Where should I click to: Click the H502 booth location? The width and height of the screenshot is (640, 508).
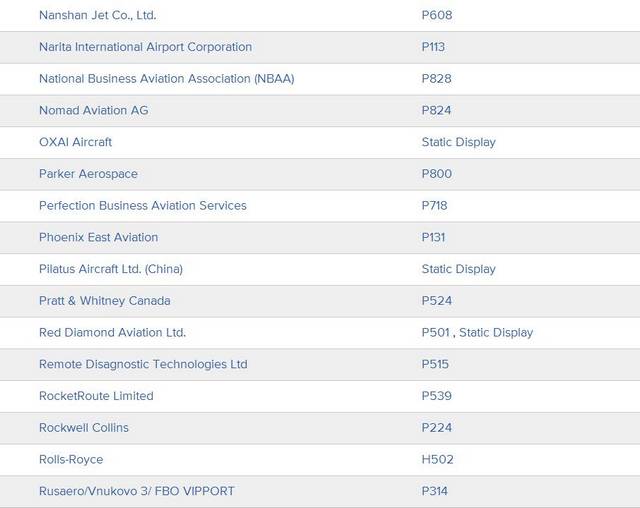pyautogui.click(x=437, y=460)
